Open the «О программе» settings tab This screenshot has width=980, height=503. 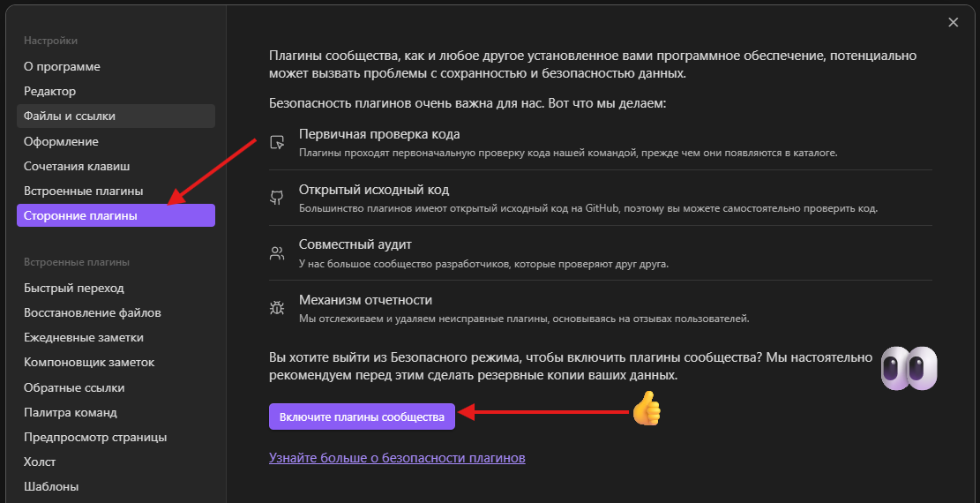tap(62, 66)
